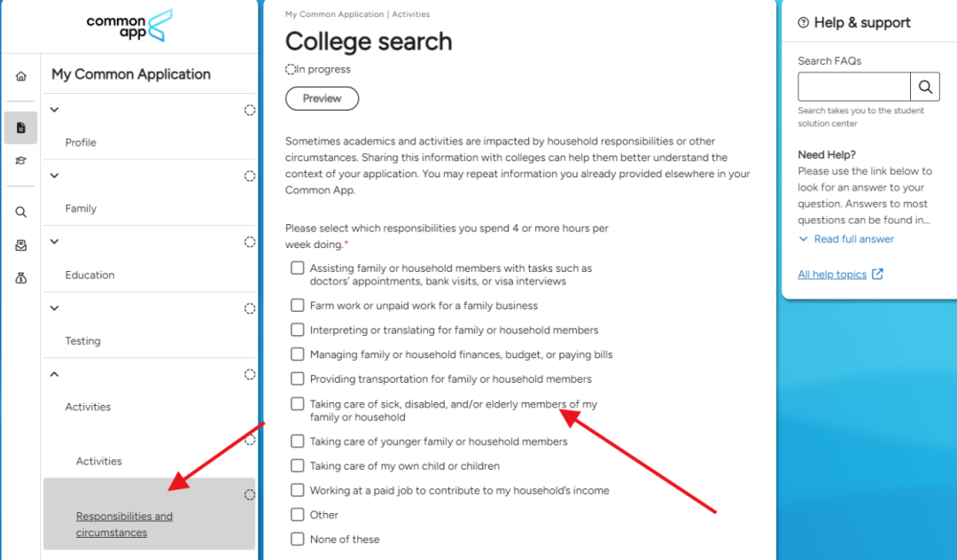Open the envelope icon in left rail
This screenshot has width=957, height=560.
(20, 245)
